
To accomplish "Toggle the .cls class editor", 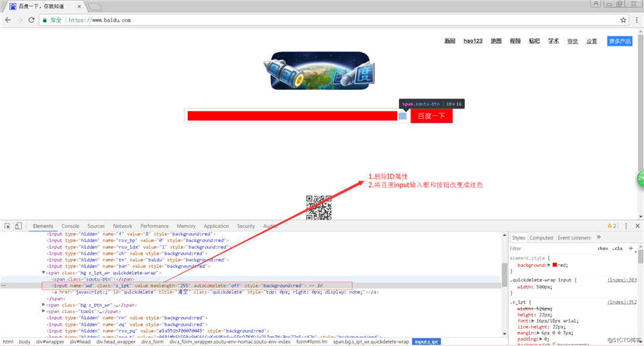I will 617,248.
